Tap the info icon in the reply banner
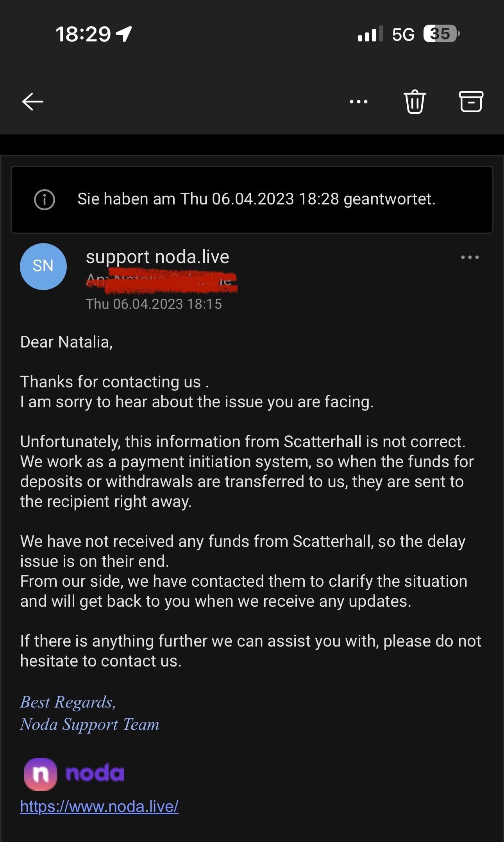Viewport: 504px width, 842px height. tap(45, 200)
